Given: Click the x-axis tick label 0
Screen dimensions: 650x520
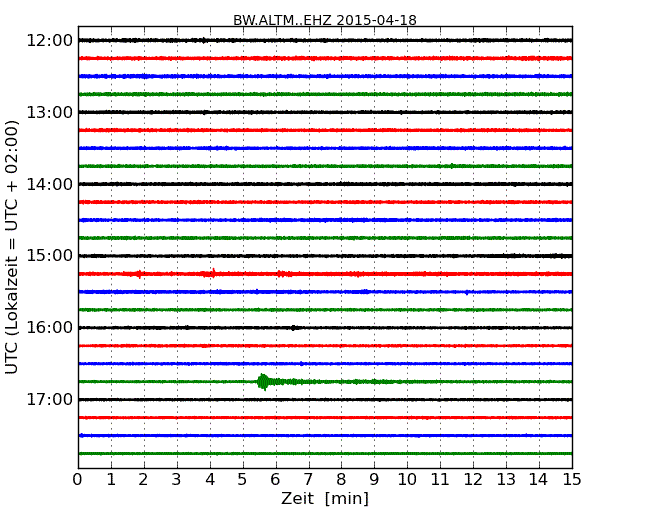Looking at the screenshot, I should (x=78, y=480).
